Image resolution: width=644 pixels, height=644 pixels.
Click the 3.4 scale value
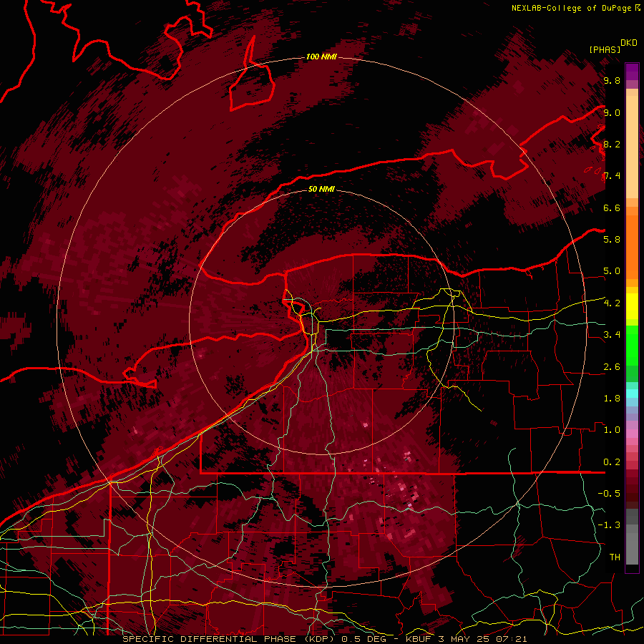(612, 335)
